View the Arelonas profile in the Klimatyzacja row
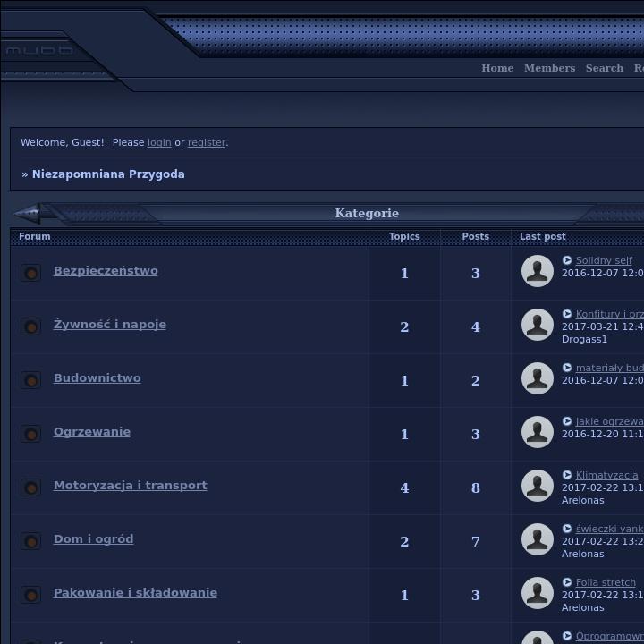The image size is (644, 644). pyautogui.click(x=583, y=500)
